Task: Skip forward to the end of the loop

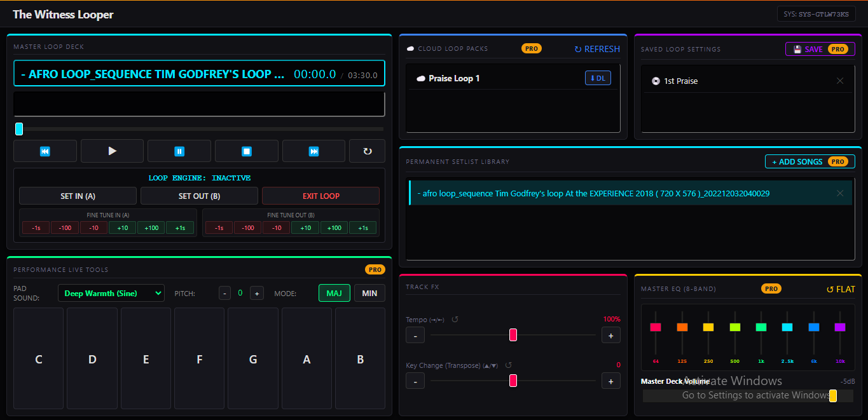Action: (x=313, y=151)
